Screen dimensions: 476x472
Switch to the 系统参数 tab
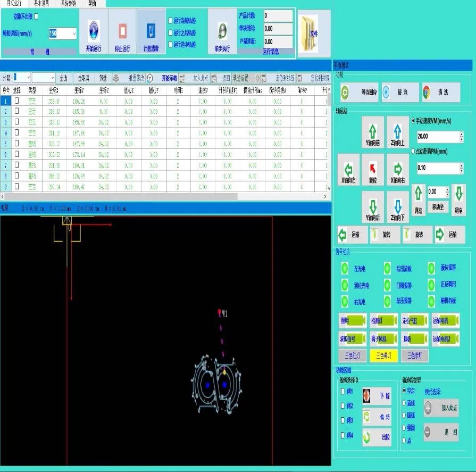point(68,3)
